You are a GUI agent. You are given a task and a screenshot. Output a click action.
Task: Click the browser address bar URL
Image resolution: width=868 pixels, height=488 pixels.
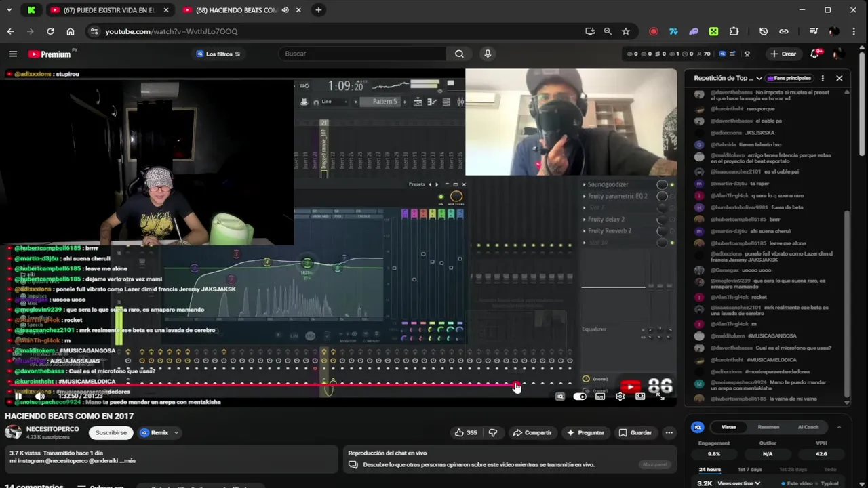click(171, 31)
